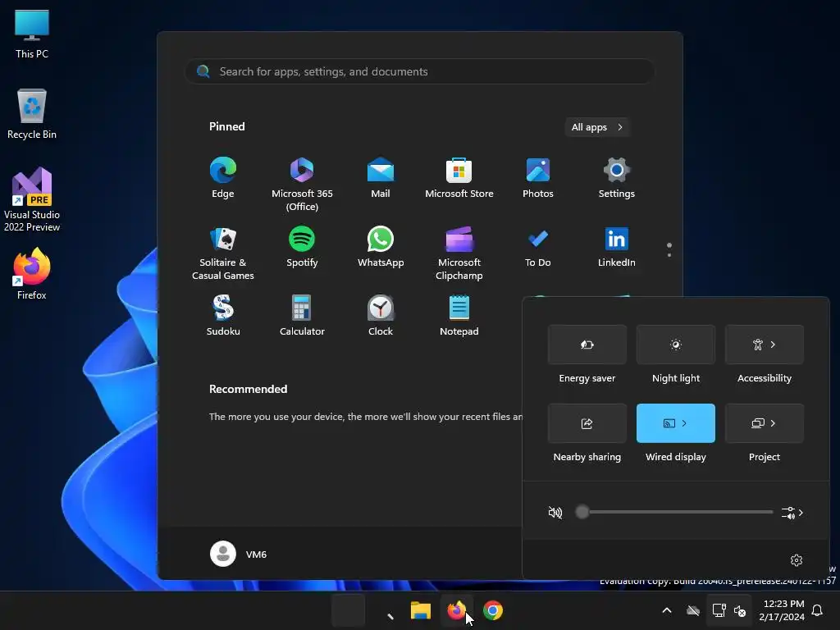The width and height of the screenshot is (840, 630).
Task: Open All apps list
Action: 597,127
